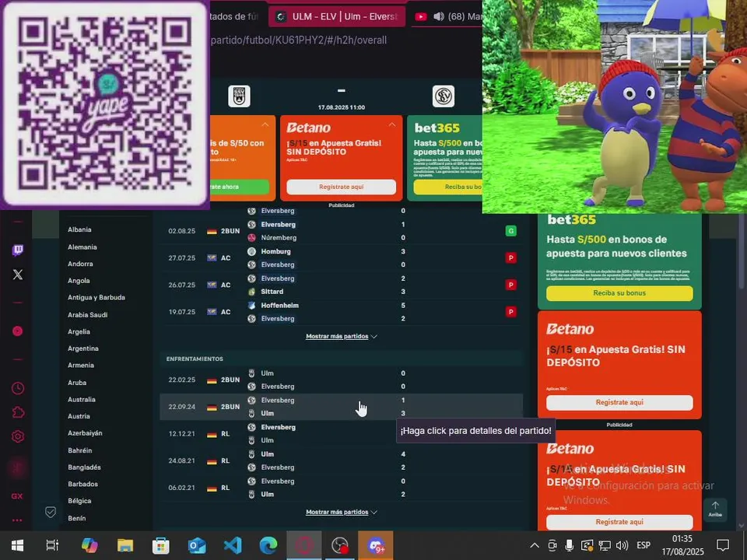Switch to the YouTube (68) browser tab
747x560 pixels.
(447, 16)
